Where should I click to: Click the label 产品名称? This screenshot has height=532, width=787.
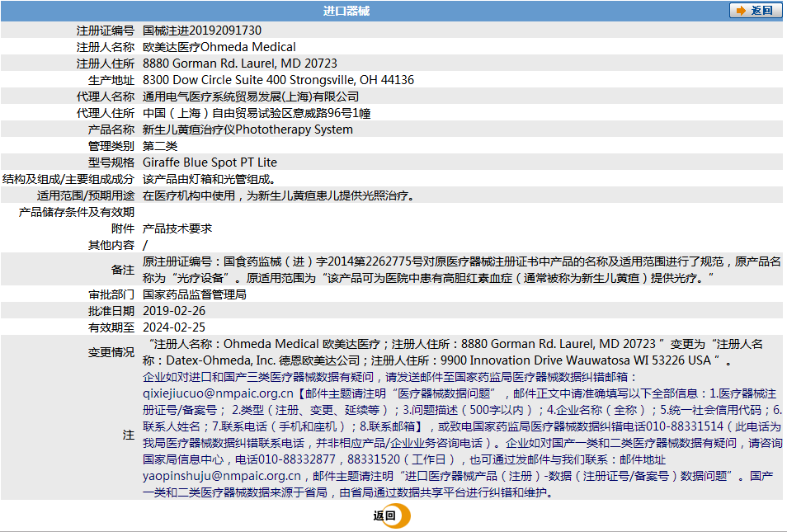coord(111,129)
